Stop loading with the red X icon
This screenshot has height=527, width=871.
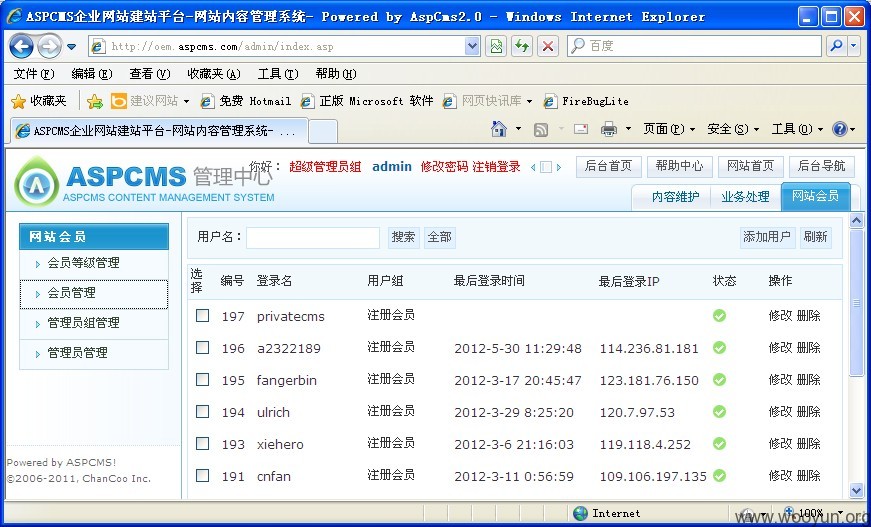548,47
